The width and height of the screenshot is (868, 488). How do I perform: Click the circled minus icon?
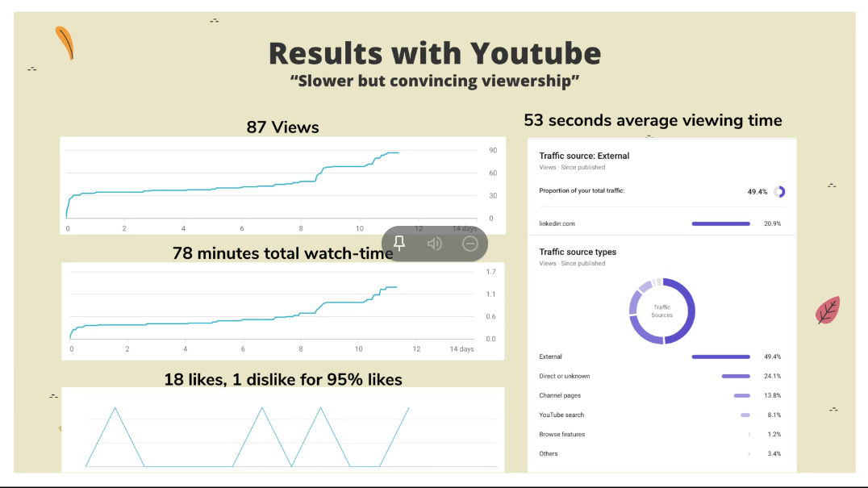click(x=470, y=244)
